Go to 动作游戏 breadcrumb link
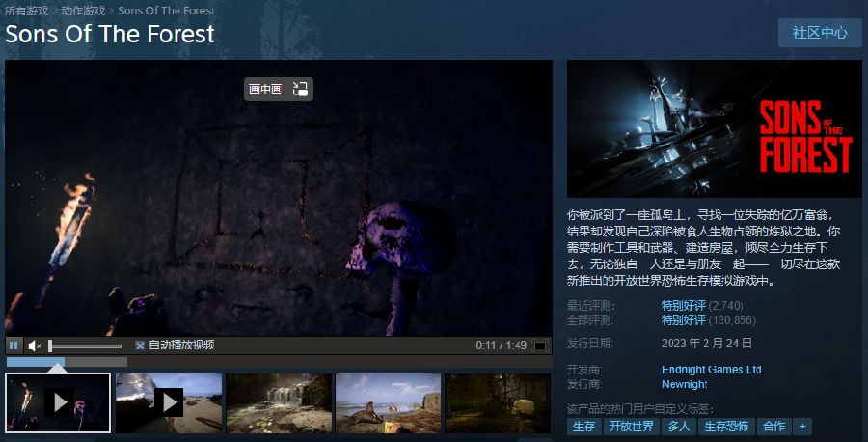 pos(83,11)
